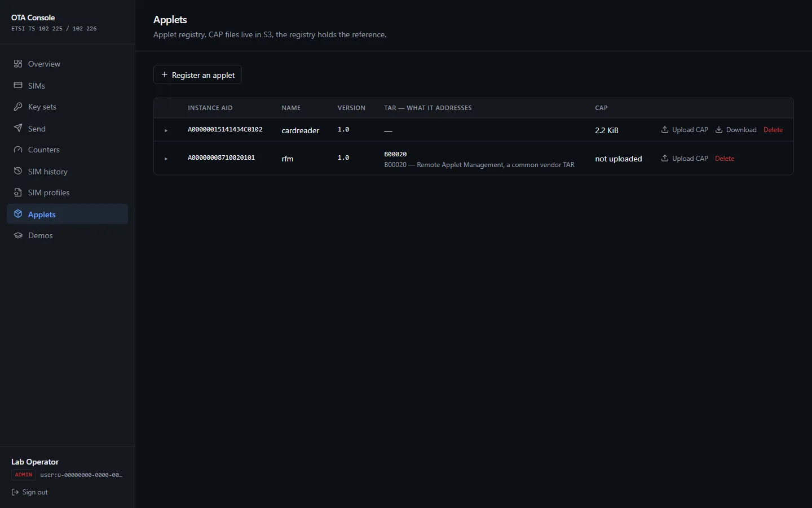
Task: Click the Applets box icon
Action: tap(18, 214)
